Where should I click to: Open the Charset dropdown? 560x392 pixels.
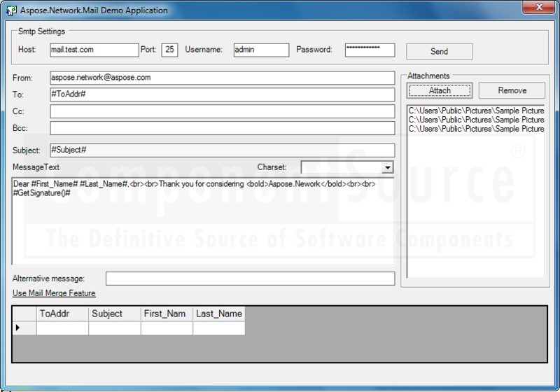[x=387, y=167]
